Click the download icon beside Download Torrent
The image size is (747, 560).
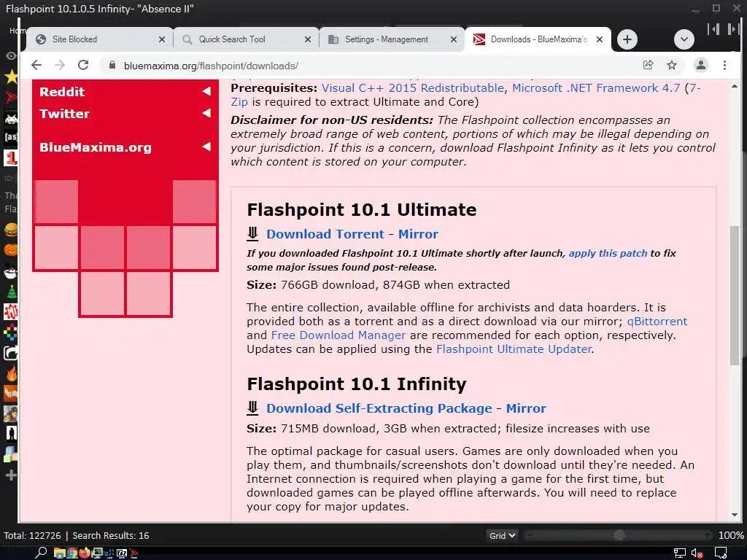click(252, 233)
